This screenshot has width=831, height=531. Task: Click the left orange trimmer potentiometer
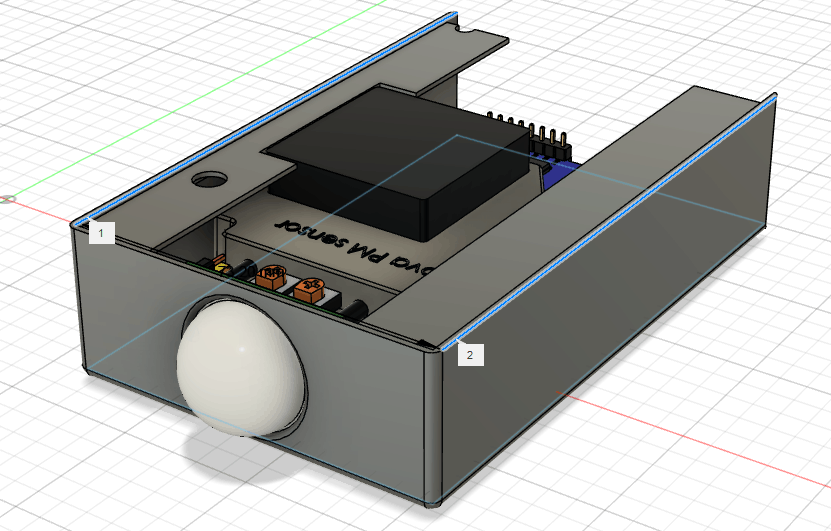pyautogui.click(x=271, y=277)
